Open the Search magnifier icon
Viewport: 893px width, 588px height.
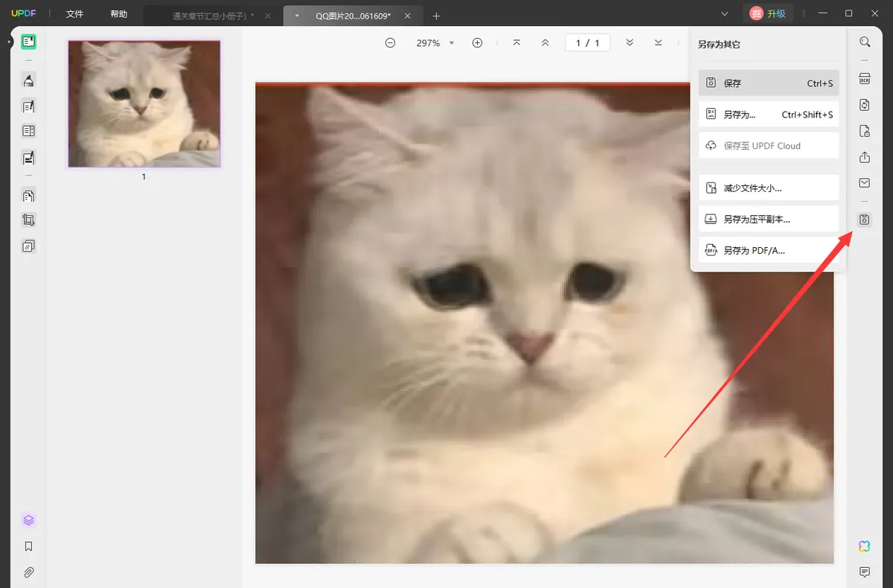tap(865, 42)
